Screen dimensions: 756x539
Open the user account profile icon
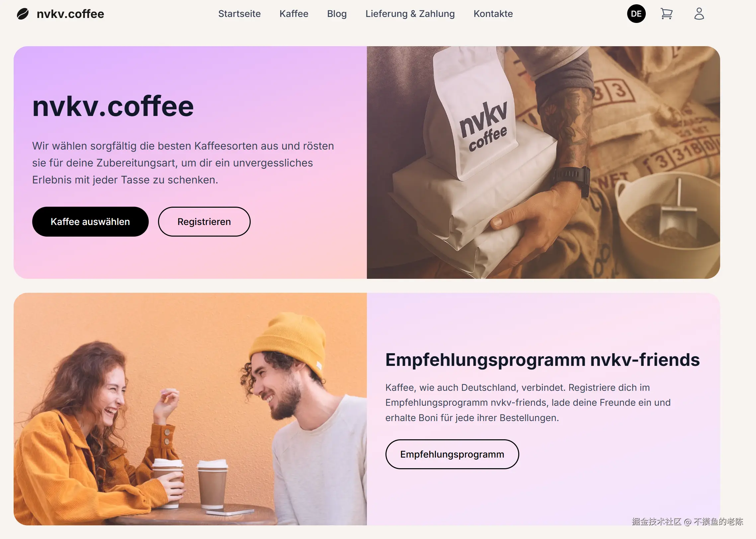coord(699,14)
